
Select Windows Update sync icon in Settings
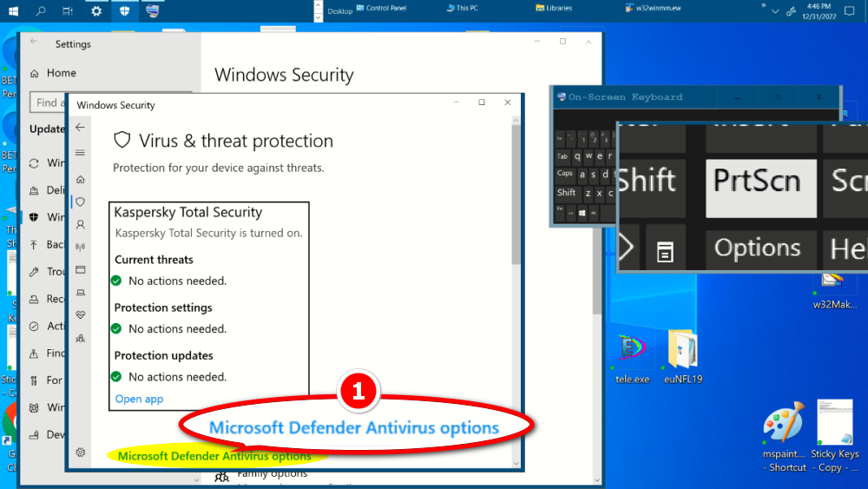(x=35, y=163)
